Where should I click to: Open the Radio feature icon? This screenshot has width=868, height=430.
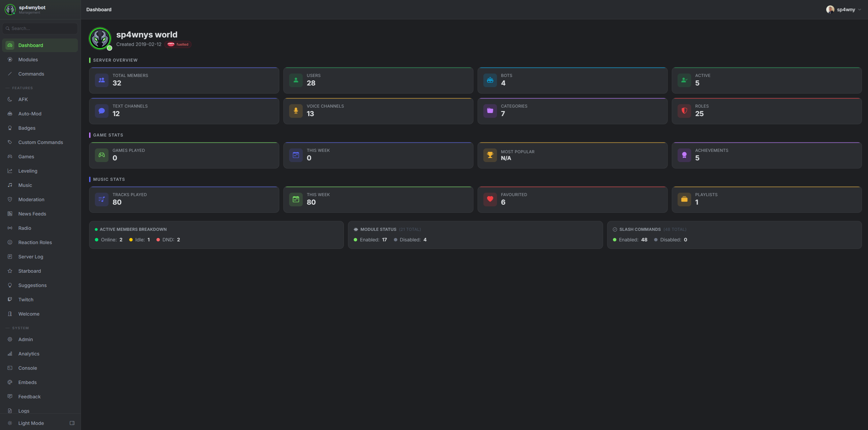pyautogui.click(x=10, y=228)
